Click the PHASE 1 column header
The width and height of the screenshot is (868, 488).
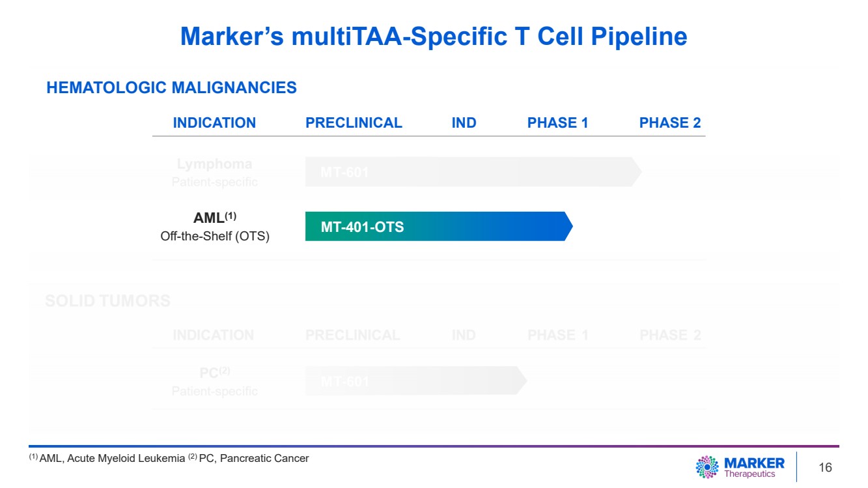coord(557,123)
